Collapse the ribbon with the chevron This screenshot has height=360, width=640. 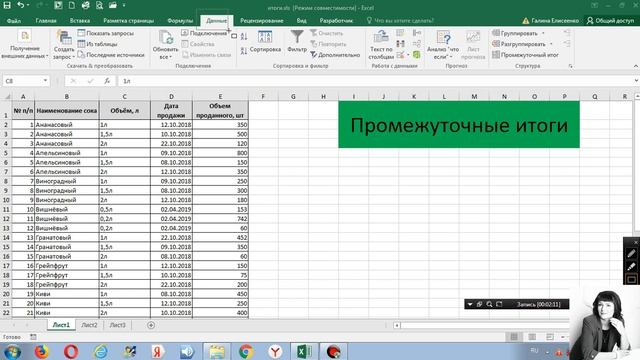coord(636,66)
